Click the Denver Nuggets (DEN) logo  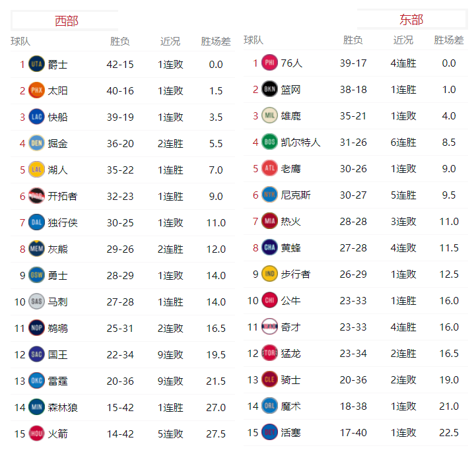(36, 144)
